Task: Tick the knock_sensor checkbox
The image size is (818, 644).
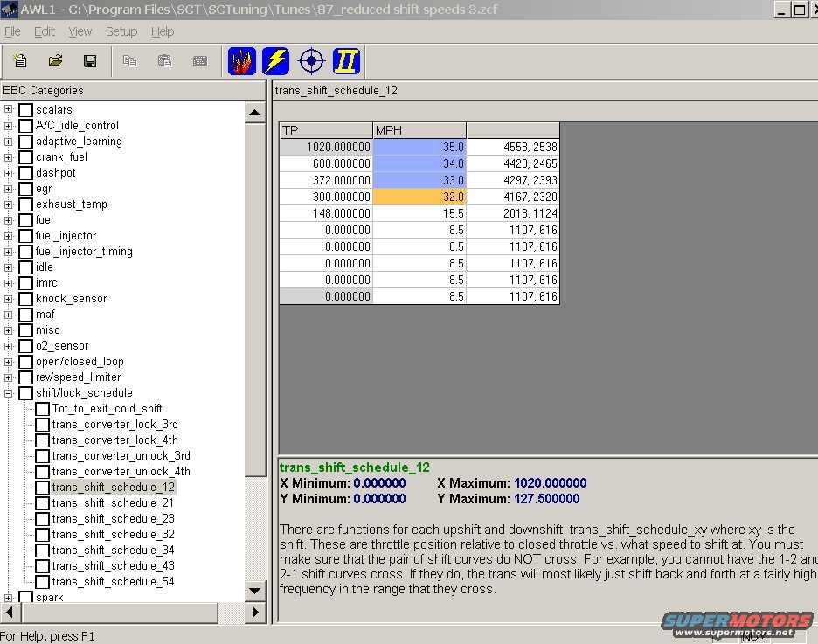Action: click(x=26, y=299)
